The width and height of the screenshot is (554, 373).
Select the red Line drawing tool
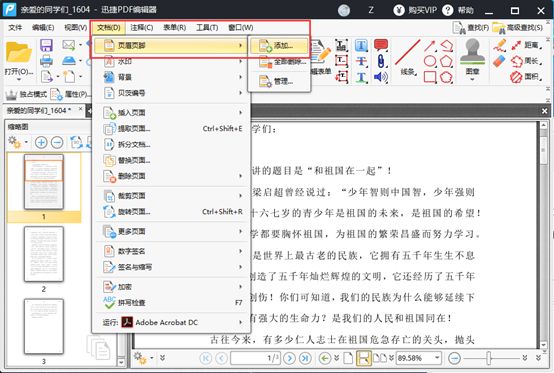pos(407,53)
